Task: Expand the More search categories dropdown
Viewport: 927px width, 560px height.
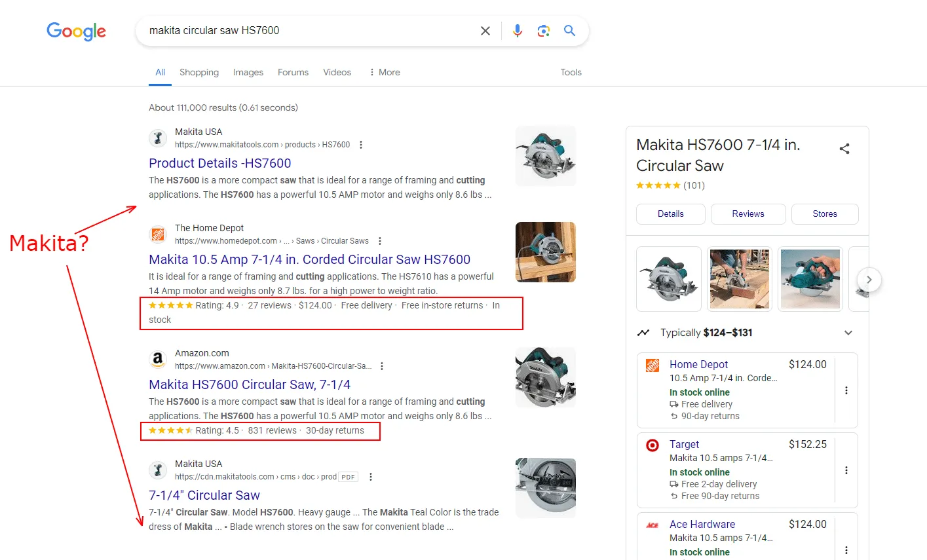Action: (x=384, y=72)
